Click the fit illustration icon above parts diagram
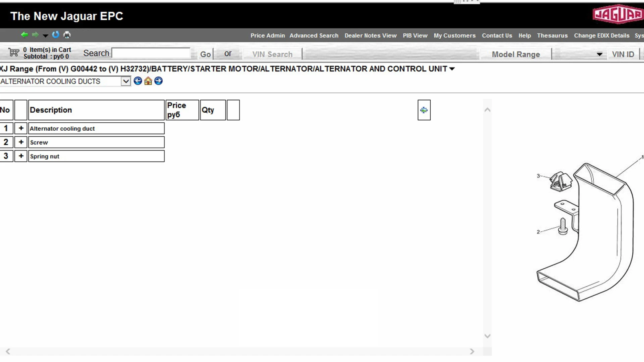This screenshot has height=362, width=644. pyautogui.click(x=424, y=110)
